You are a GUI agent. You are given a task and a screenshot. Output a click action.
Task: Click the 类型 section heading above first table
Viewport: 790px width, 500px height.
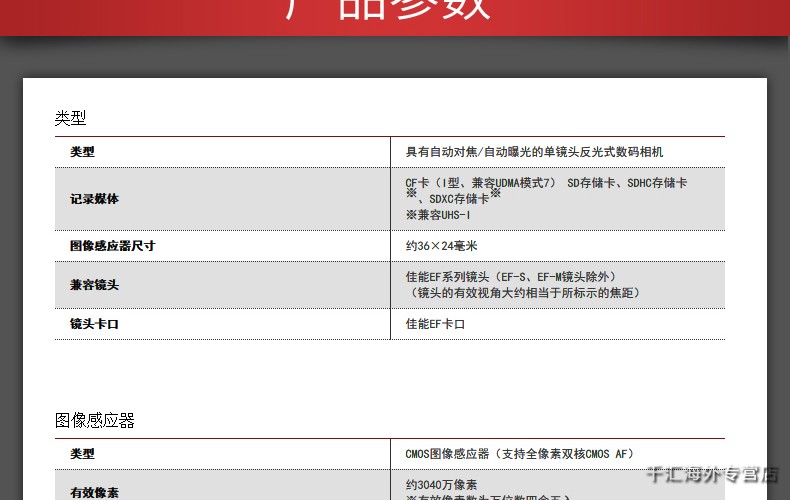[70, 118]
